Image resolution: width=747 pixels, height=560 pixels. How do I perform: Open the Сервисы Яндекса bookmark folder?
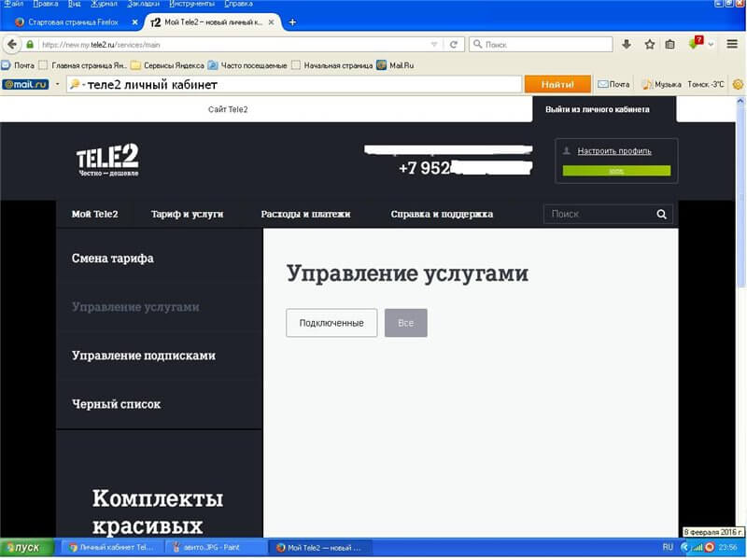coord(168,65)
